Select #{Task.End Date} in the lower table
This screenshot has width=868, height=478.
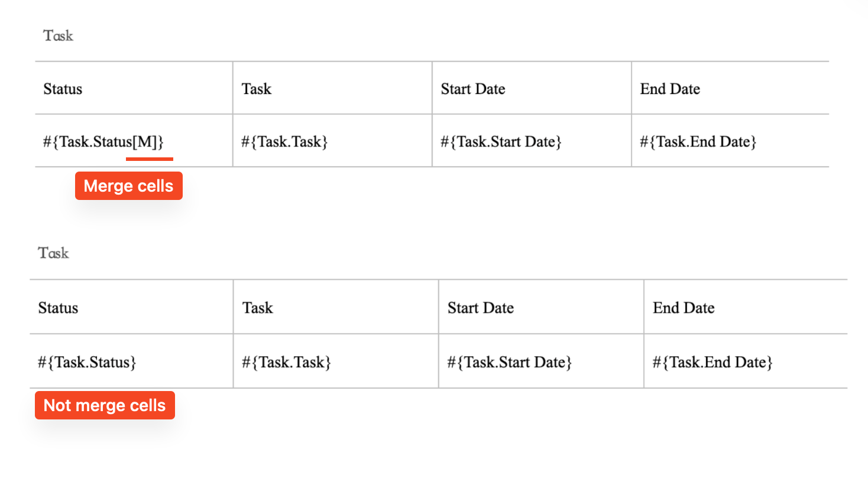tap(712, 362)
